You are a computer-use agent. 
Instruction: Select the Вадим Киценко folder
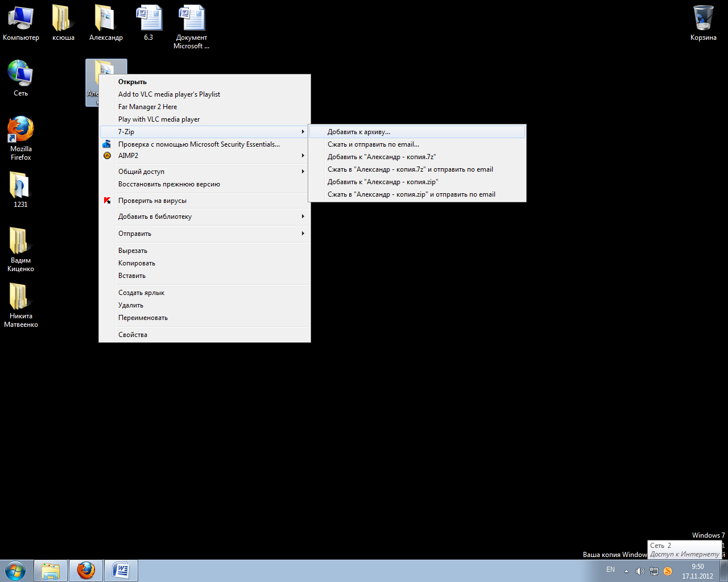click(x=21, y=250)
